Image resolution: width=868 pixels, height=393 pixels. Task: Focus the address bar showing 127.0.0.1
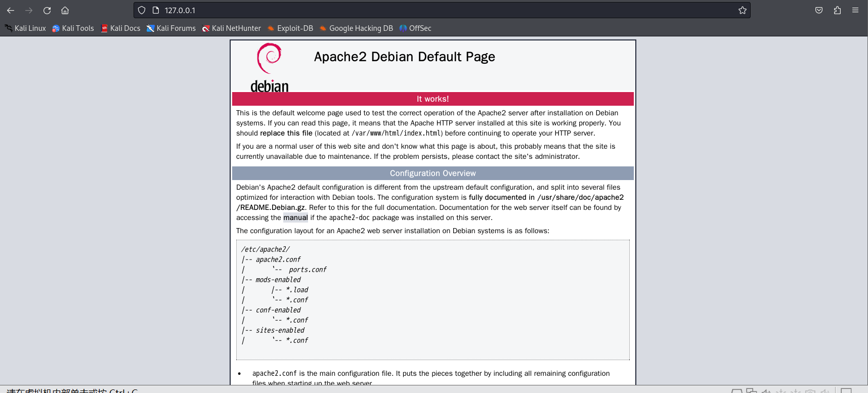point(442,10)
